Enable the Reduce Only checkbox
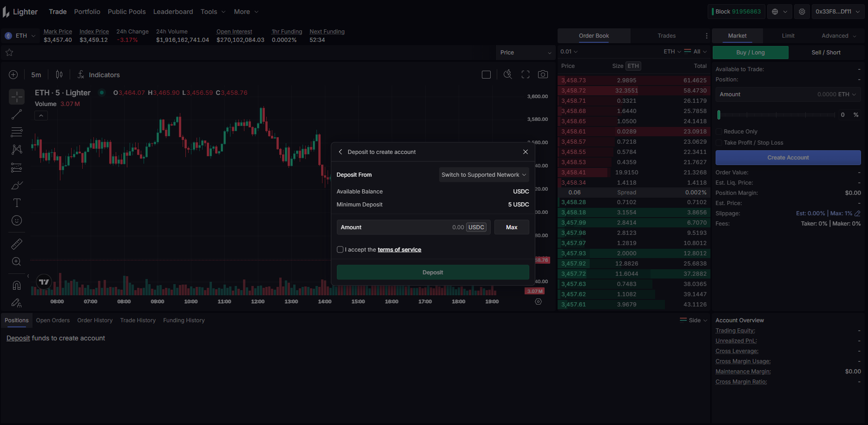 pos(719,132)
